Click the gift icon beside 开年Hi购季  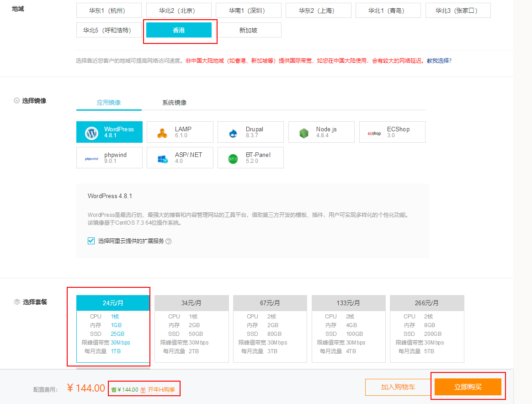[x=143, y=390]
